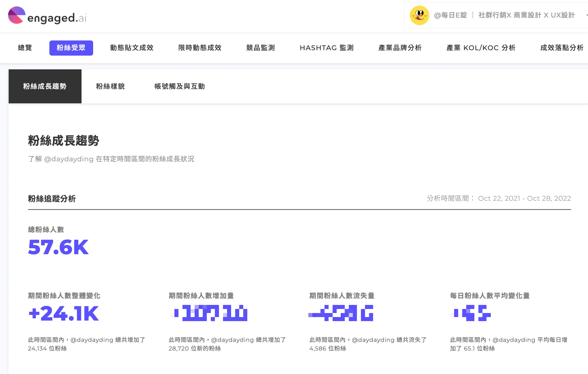Click the 期間粉絲人數增加量 label
This screenshot has width=588, height=374.
pos(201,296)
